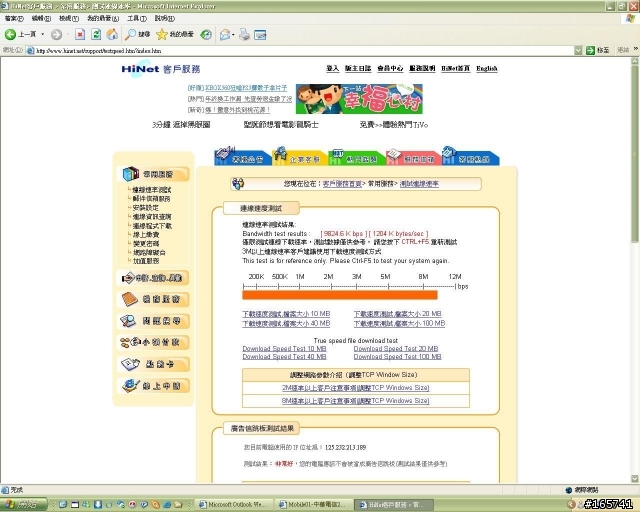
Task: Click the sidebar button with magnifier icon
Action: coord(153,321)
